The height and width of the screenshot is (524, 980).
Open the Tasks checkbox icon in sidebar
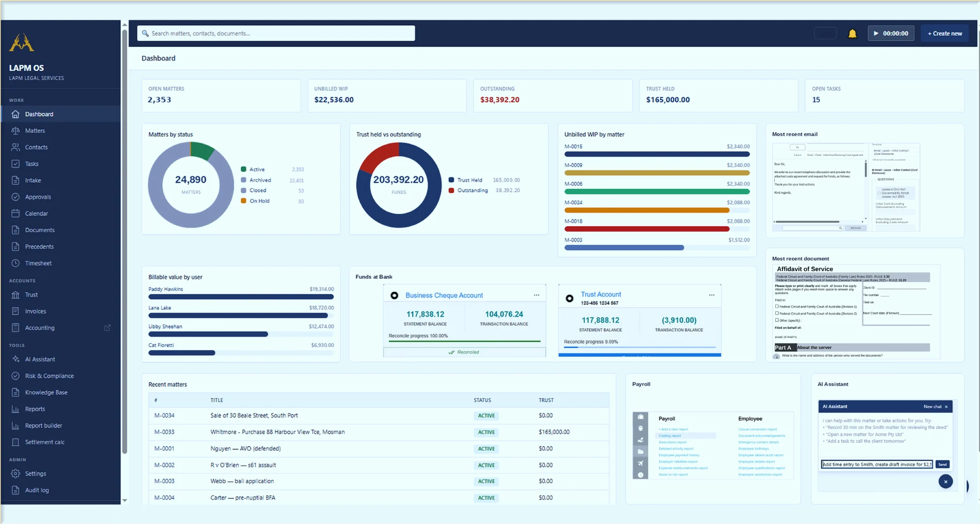coord(15,164)
